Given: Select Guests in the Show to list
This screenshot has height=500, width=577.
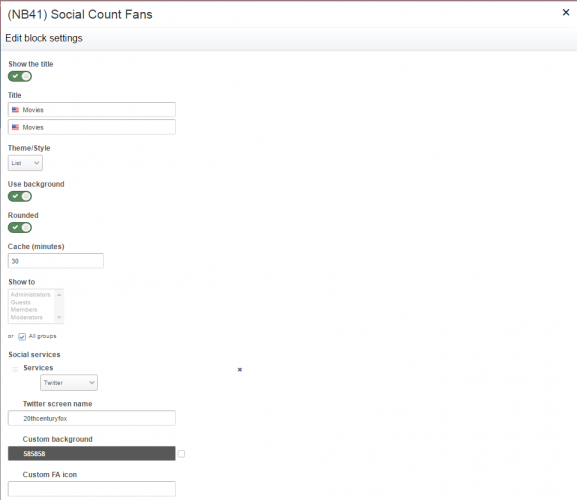Looking at the screenshot, I should (21, 302).
